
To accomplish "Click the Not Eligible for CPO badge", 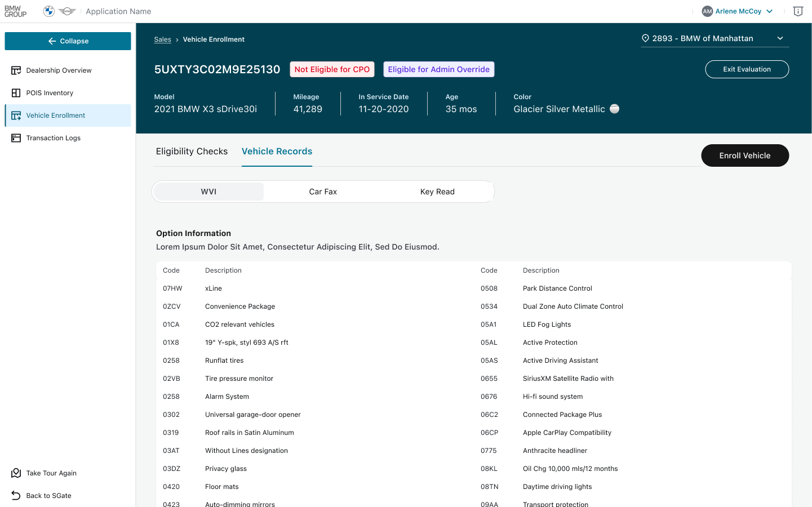I will tap(332, 69).
